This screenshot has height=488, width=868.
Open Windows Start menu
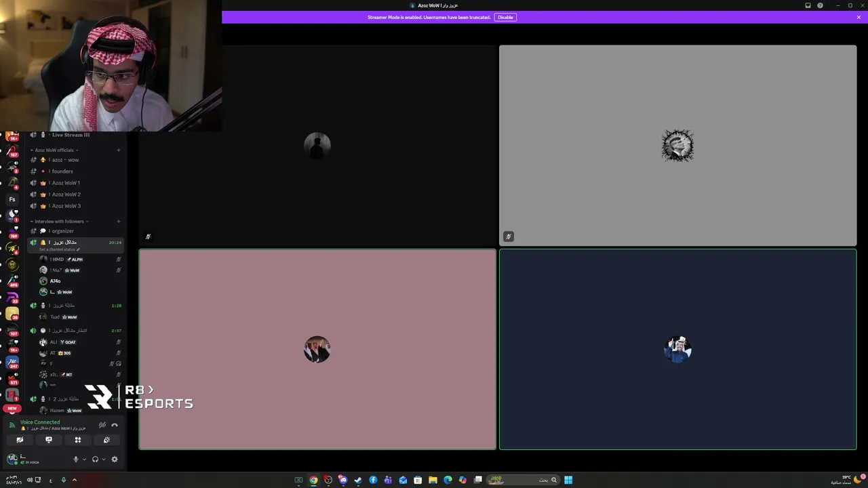click(568, 480)
